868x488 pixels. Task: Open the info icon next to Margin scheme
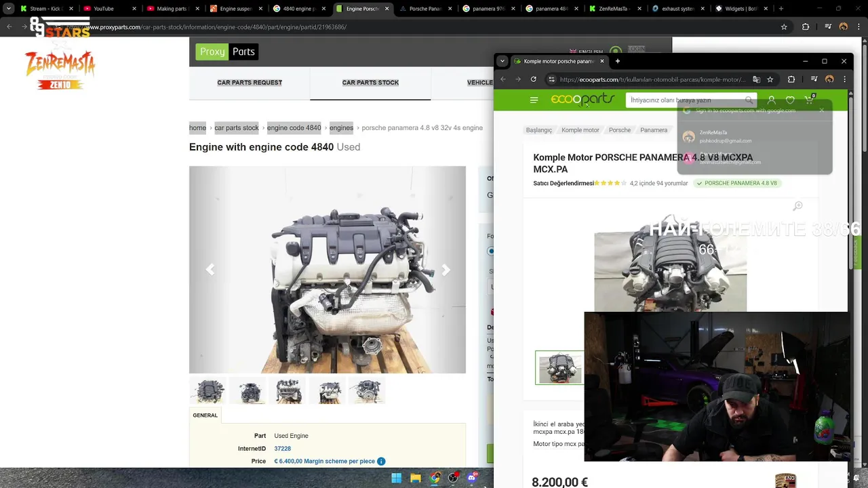[381, 462]
